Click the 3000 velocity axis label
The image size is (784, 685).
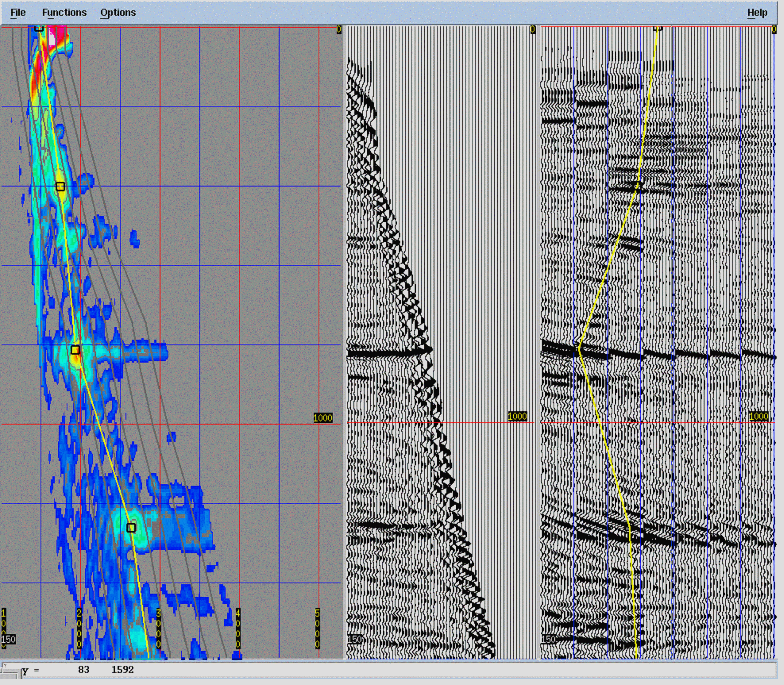pyautogui.click(x=159, y=628)
